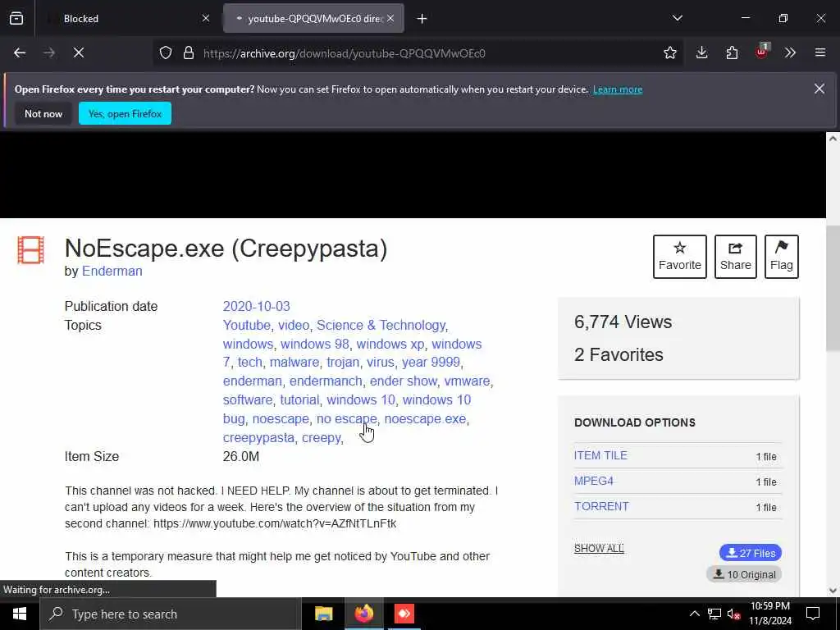The height and width of the screenshot is (630, 840).
Task: Click the Firefox taskbar icon
Action: (x=363, y=614)
